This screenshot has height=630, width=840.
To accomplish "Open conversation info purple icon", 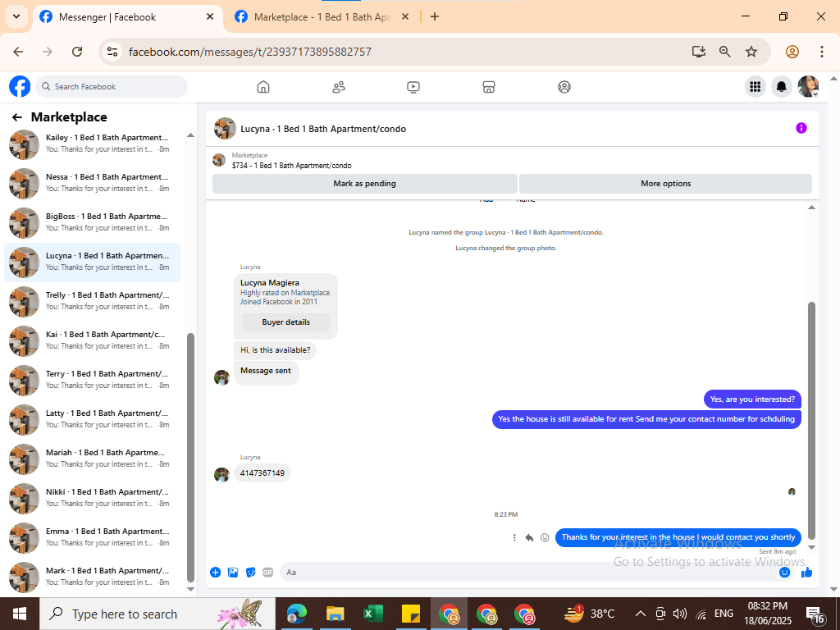I will 801,128.
